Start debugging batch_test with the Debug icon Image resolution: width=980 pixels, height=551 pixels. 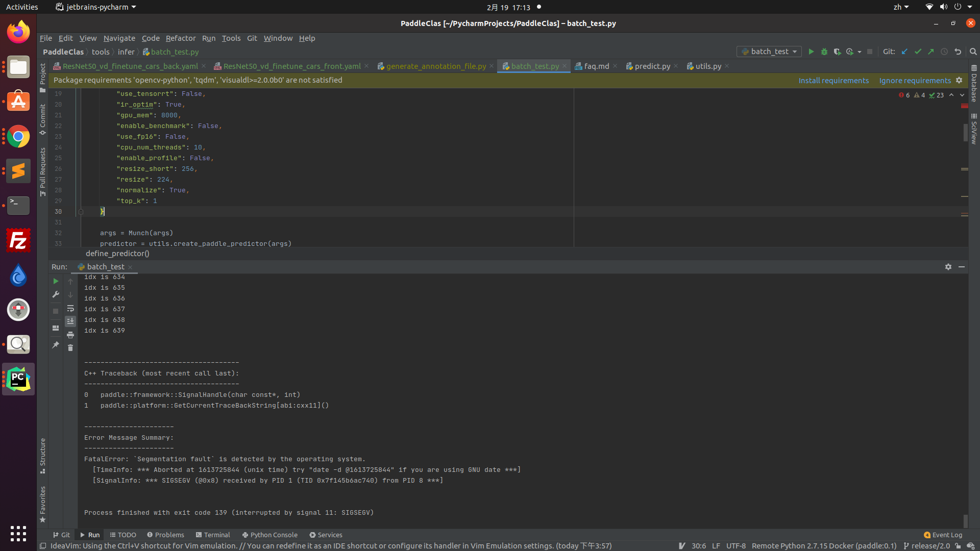tap(824, 52)
